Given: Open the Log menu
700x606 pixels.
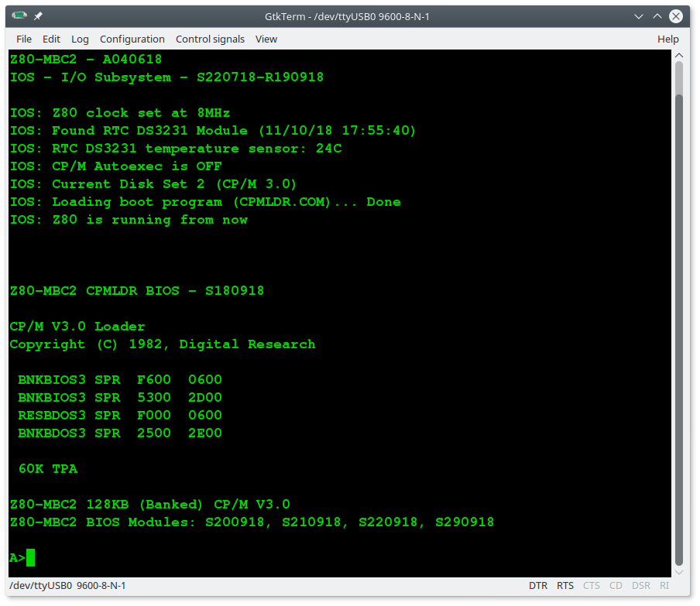Looking at the screenshot, I should pos(80,39).
